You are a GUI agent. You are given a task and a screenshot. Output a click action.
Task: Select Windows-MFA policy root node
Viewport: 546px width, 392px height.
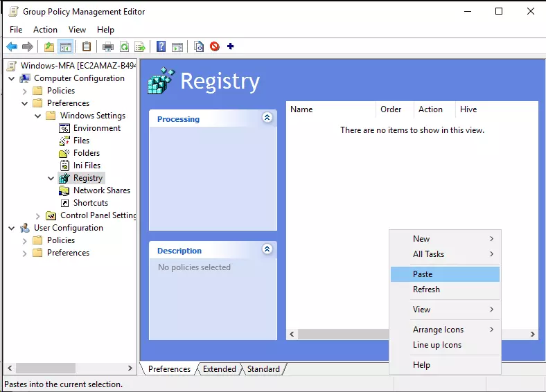pos(78,66)
